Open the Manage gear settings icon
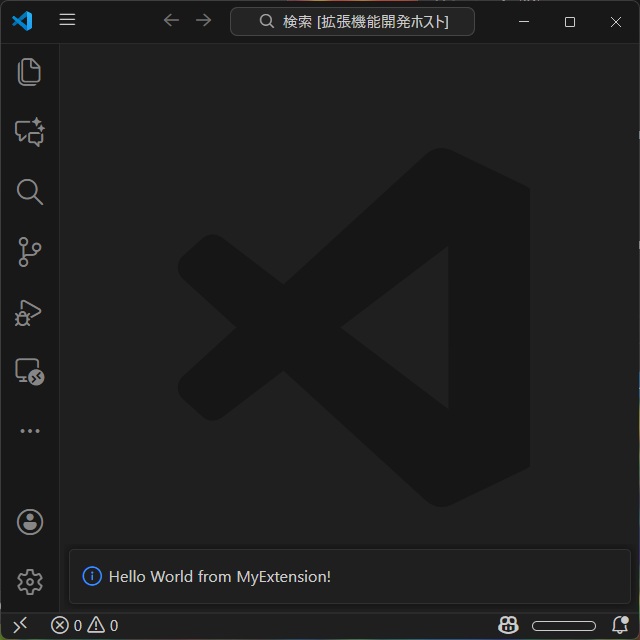Screen dimensions: 640x640 pos(29,582)
